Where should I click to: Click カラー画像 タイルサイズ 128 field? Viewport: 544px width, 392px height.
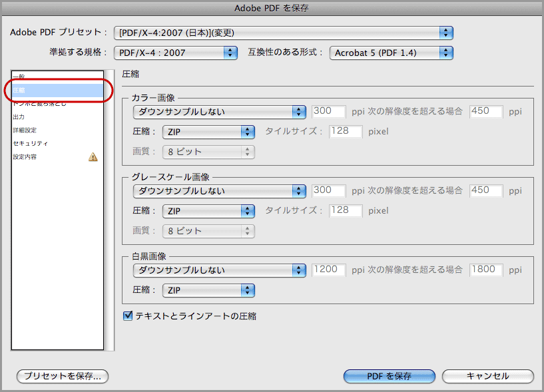click(346, 132)
